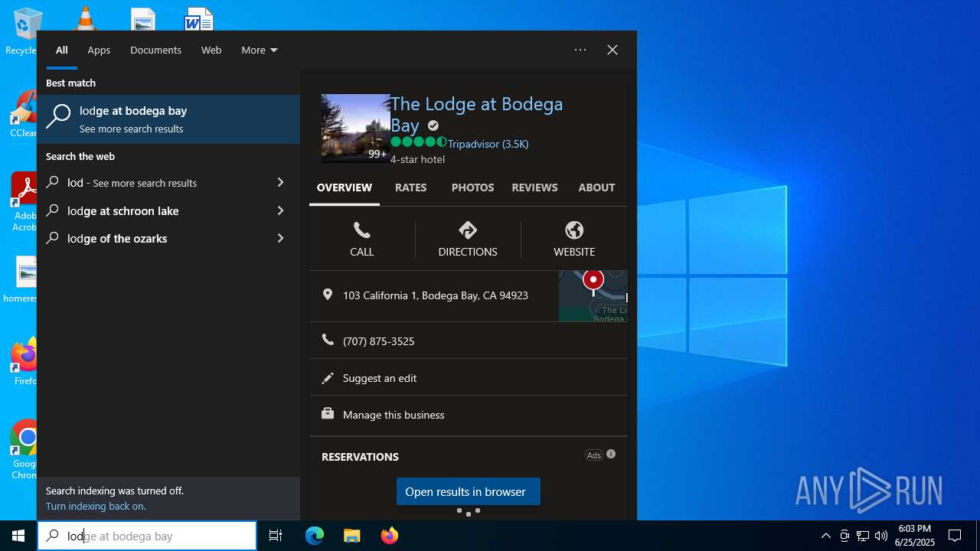The image size is (980, 551).
Task: Click Manage this business
Action: coord(394,415)
